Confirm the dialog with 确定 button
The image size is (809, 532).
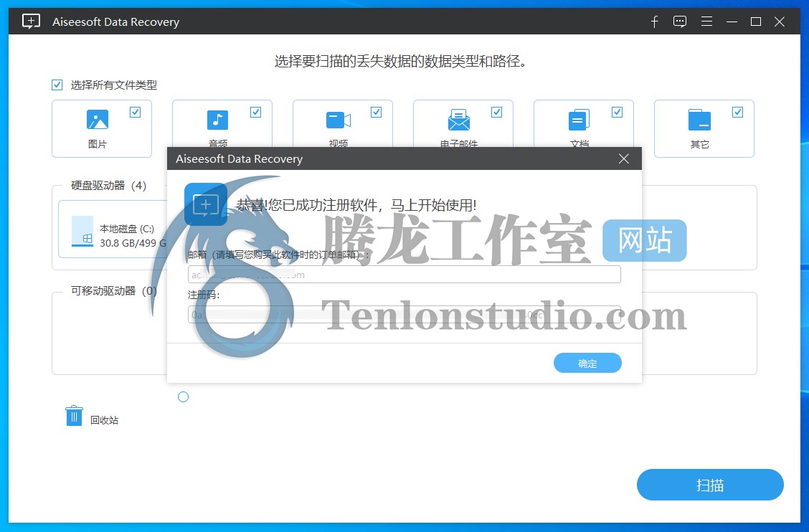tap(587, 363)
